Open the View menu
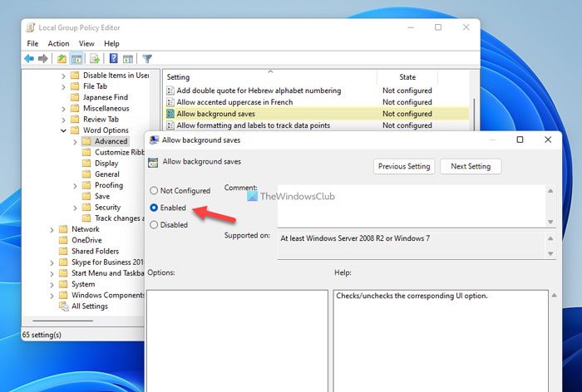The height and width of the screenshot is (392, 582). pyautogui.click(x=86, y=44)
